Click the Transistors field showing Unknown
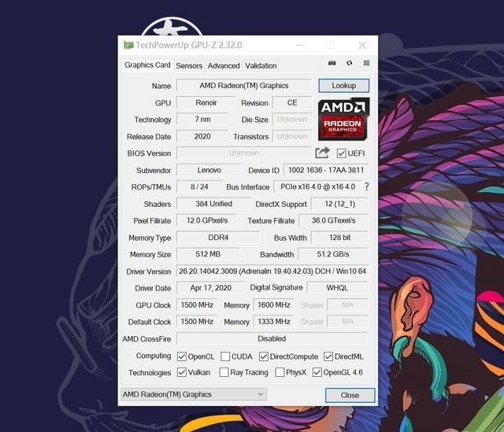504x432 pixels. point(292,136)
